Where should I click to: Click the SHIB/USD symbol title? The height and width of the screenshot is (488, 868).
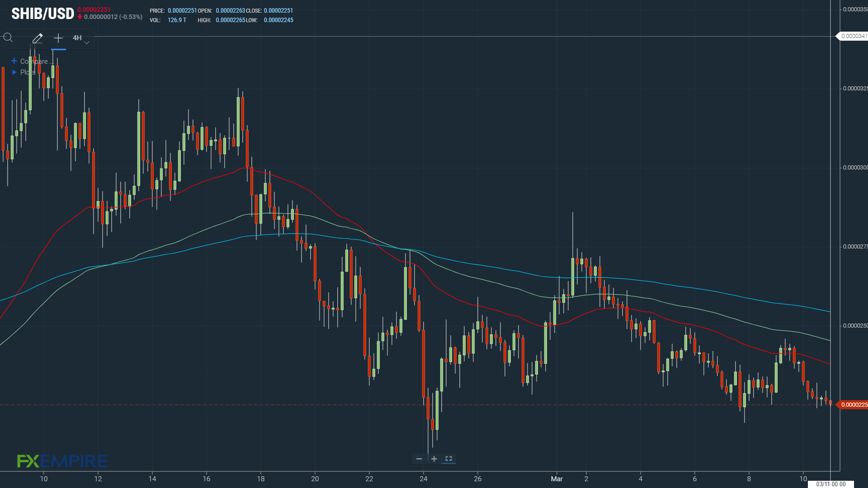click(x=42, y=14)
